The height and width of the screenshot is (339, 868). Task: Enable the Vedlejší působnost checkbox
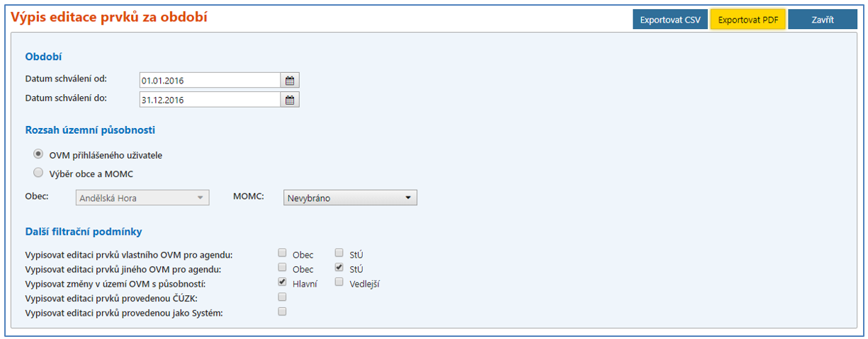[x=339, y=282]
